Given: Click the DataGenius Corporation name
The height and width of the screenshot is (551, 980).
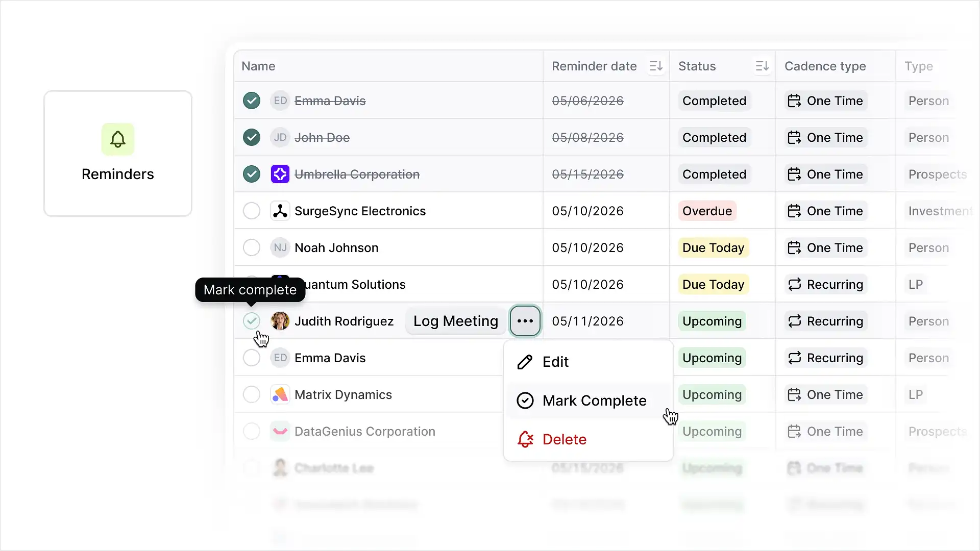Looking at the screenshot, I should (364, 431).
